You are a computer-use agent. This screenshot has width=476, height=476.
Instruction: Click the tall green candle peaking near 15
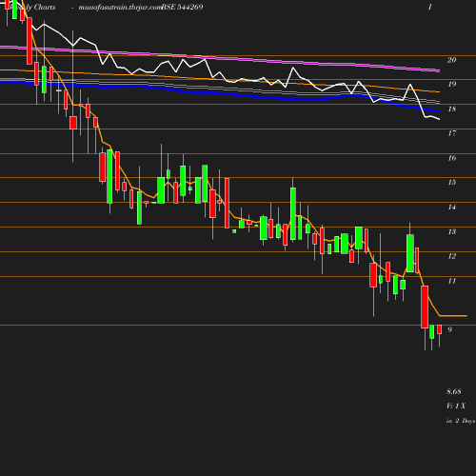[293, 213]
